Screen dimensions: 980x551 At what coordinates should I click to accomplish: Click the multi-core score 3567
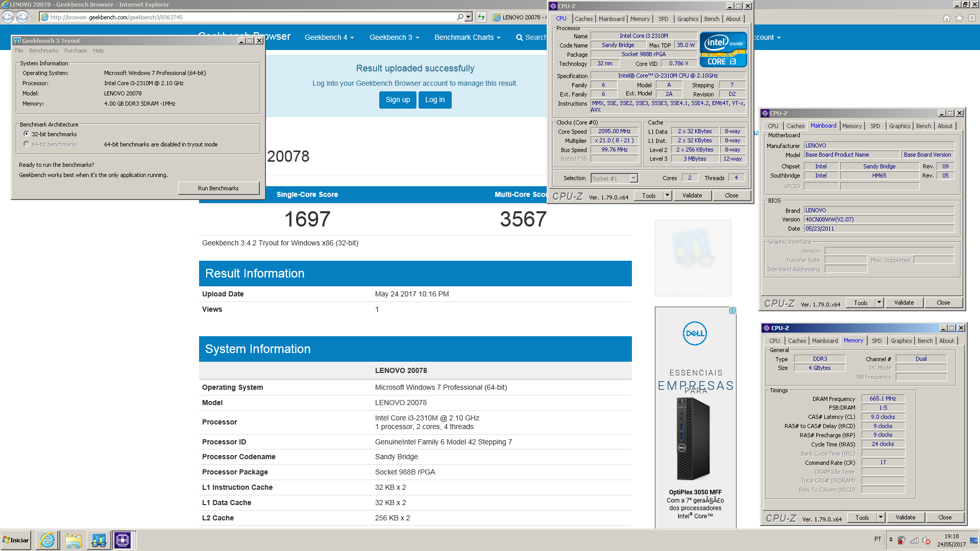[x=523, y=219]
